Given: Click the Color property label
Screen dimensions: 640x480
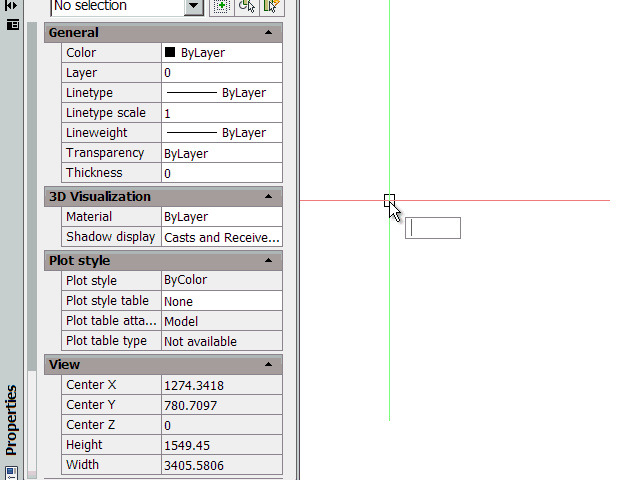Looking at the screenshot, I should pyautogui.click(x=81, y=53).
